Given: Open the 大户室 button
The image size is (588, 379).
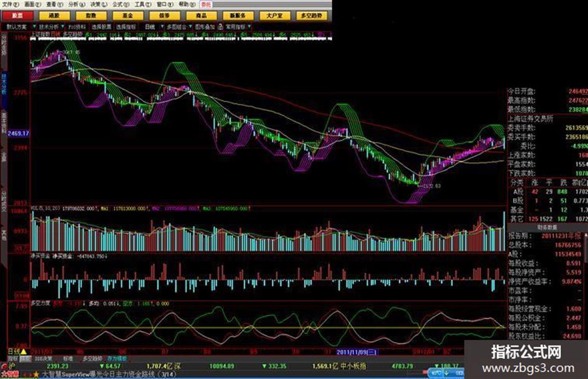Looking at the screenshot, I should click(275, 16).
